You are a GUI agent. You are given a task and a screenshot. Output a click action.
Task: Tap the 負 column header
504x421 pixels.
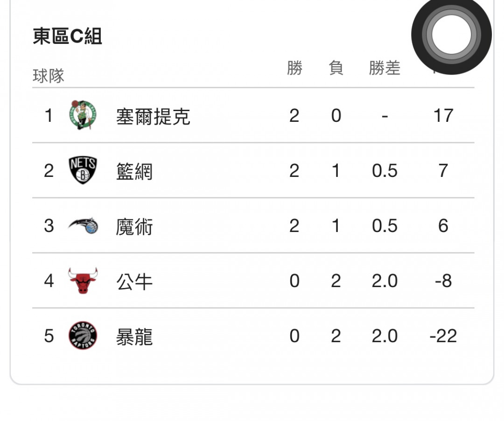point(336,68)
